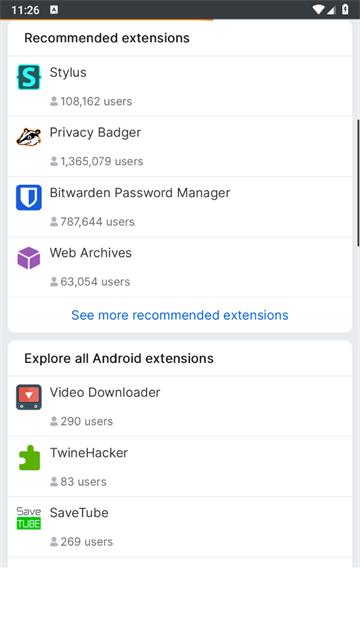Tap the Explore all Android extensions heading
The height and width of the screenshot is (640, 360).
(x=119, y=358)
